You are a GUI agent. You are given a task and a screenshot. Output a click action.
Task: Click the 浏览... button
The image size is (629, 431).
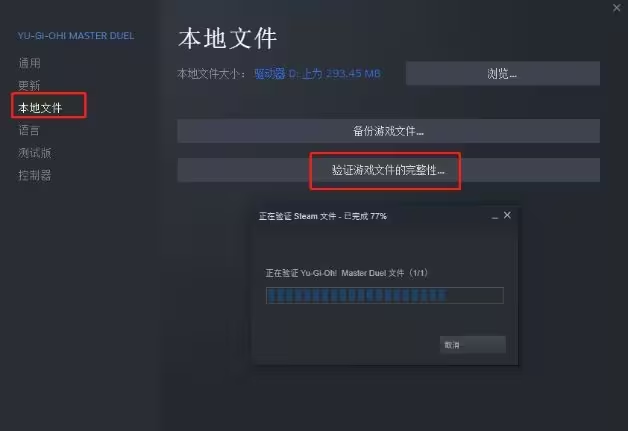[x=503, y=73]
